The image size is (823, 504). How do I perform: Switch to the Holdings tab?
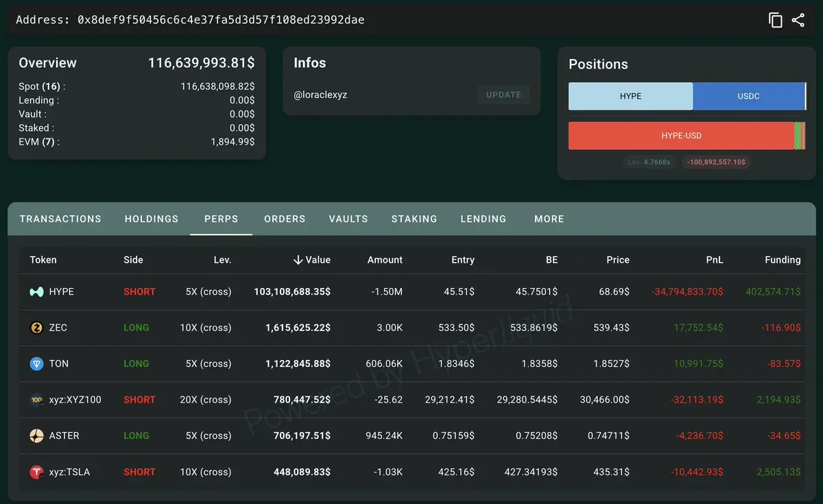[x=152, y=219]
